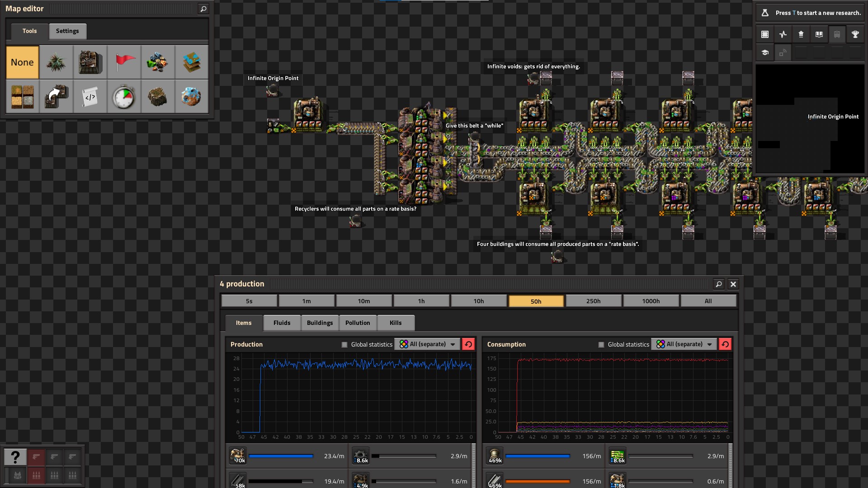The height and width of the screenshot is (488, 868).
Task: Click 'Give this belt a "while"' map label
Action: point(474,126)
